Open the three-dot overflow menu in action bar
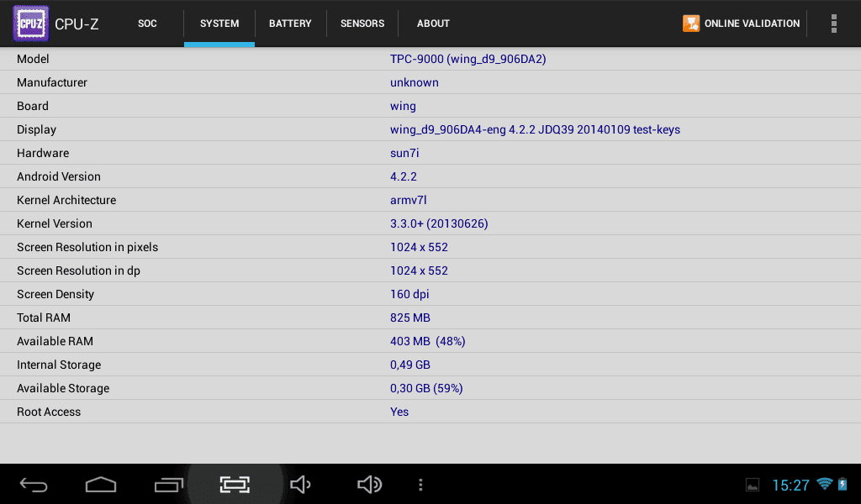 [x=833, y=24]
